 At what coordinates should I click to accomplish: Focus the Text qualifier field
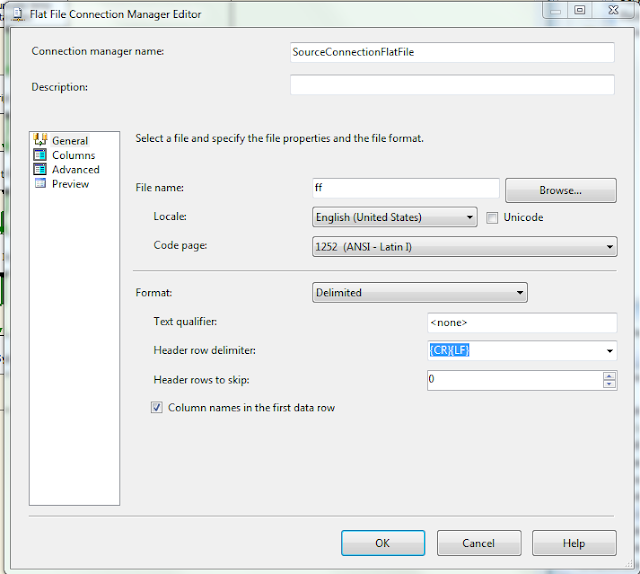[x=522, y=323]
